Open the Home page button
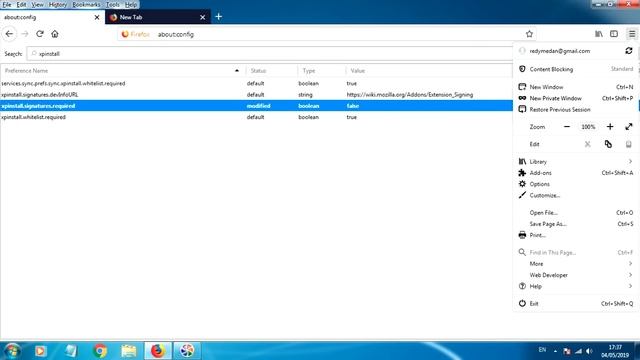The image size is (640, 360). point(55,34)
